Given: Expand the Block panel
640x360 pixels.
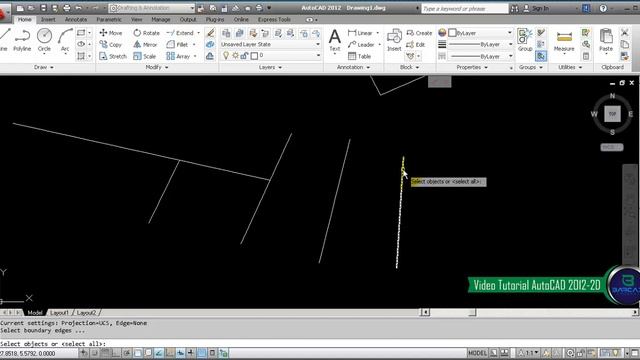Looking at the screenshot, I should click(x=409, y=67).
